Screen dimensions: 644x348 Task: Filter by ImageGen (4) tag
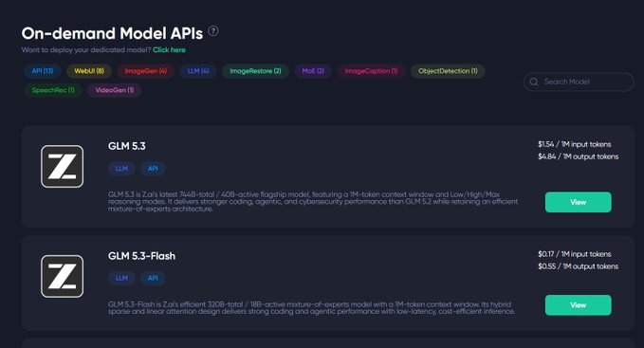click(x=146, y=71)
